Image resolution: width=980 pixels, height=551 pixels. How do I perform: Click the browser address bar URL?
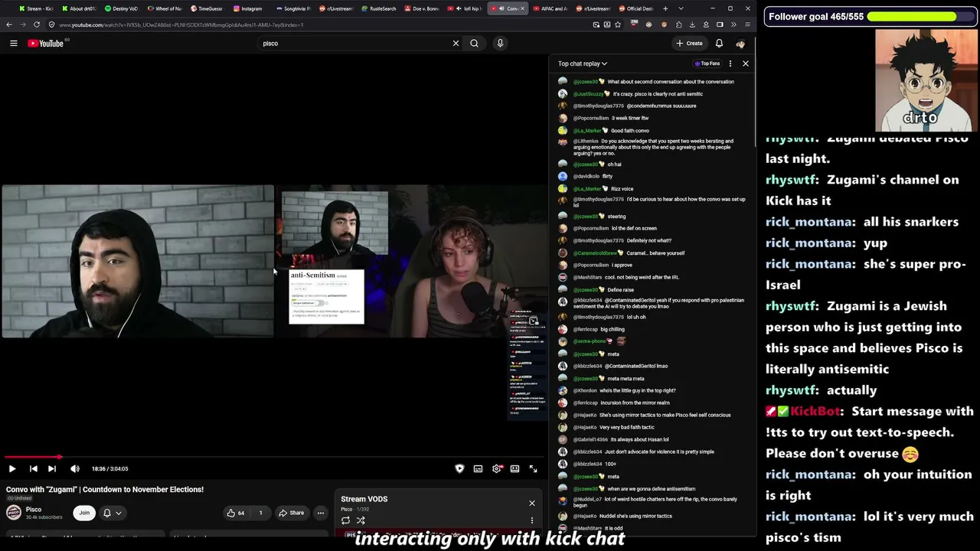(x=181, y=24)
